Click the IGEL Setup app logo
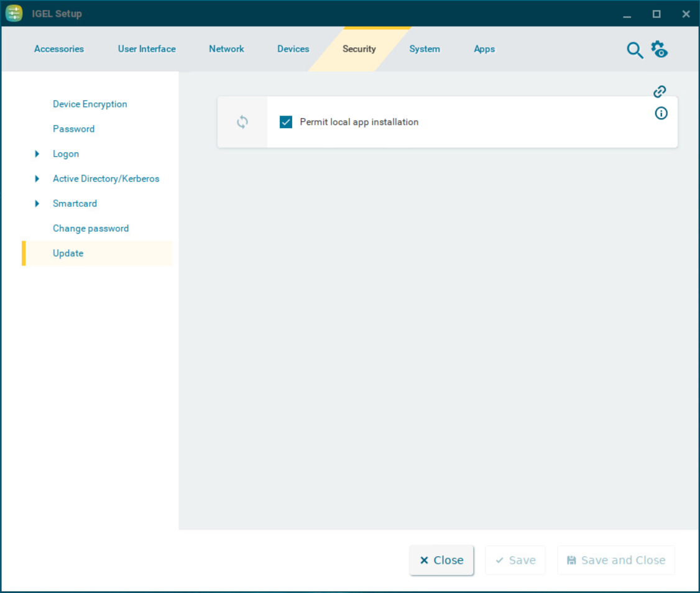Screen dimensions: 700x593 [x=14, y=14]
